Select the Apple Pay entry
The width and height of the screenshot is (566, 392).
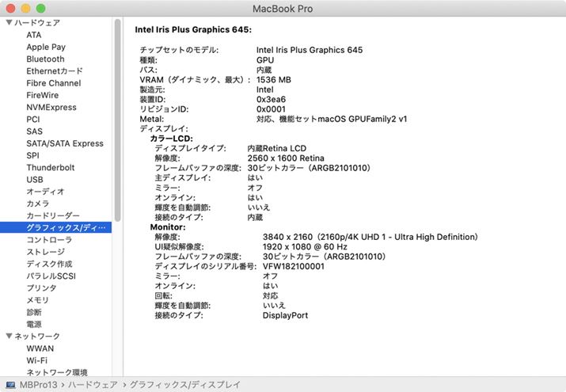click(x=46, y=48)
